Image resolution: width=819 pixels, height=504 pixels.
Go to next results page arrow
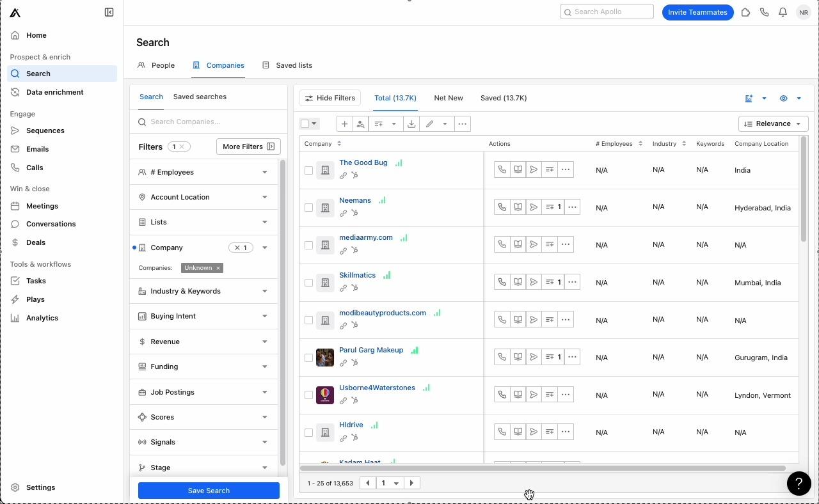[412, 484]
